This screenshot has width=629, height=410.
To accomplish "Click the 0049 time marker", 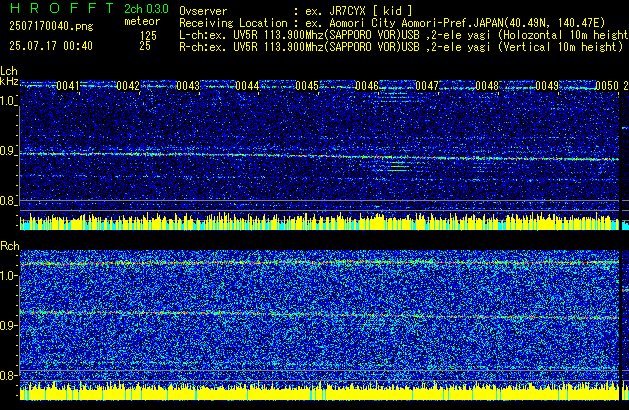I will pos(547,86).
